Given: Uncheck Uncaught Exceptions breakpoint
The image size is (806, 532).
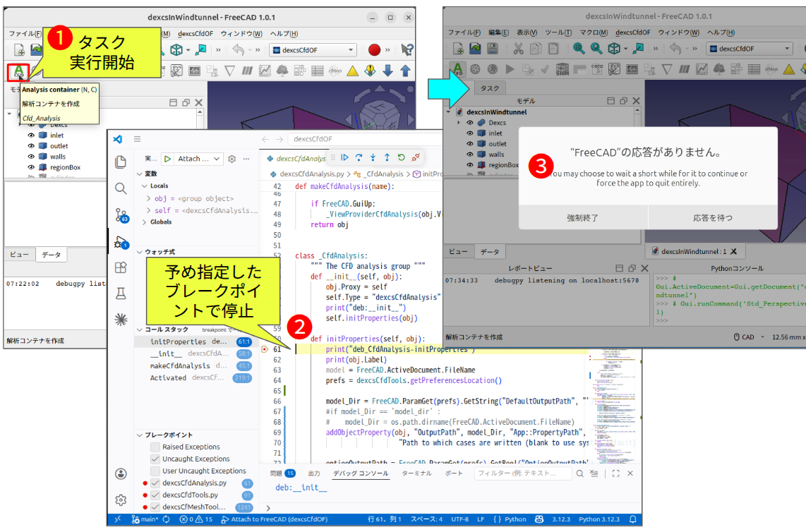Looking at the screenshot, I should [x=155, y=459].
